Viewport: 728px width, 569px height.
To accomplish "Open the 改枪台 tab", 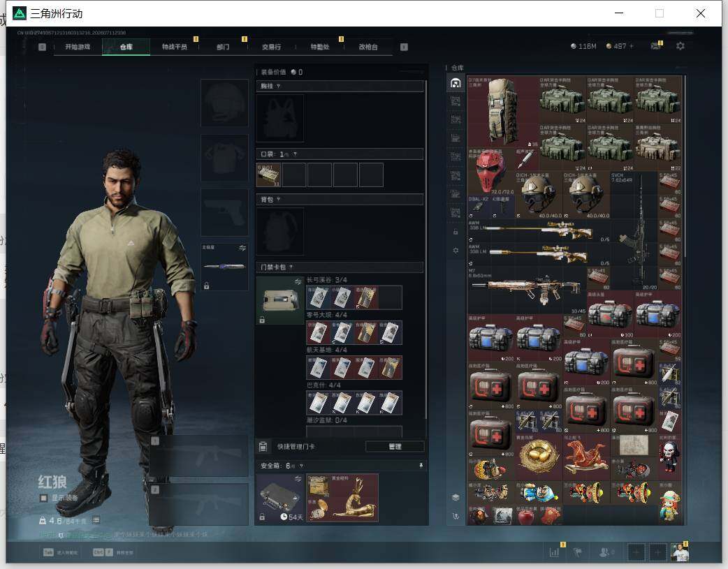I will point(368,47).
